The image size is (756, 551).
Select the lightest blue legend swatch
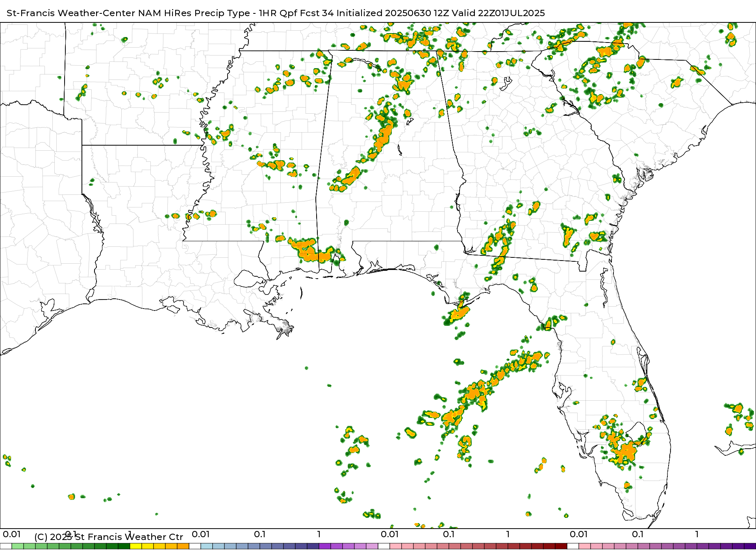(207, 546)
